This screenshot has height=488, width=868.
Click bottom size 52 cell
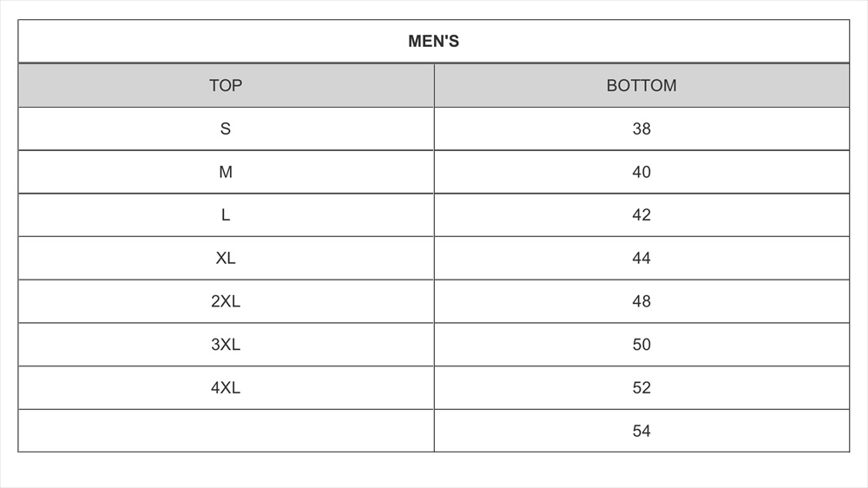(x=641, y=388)
